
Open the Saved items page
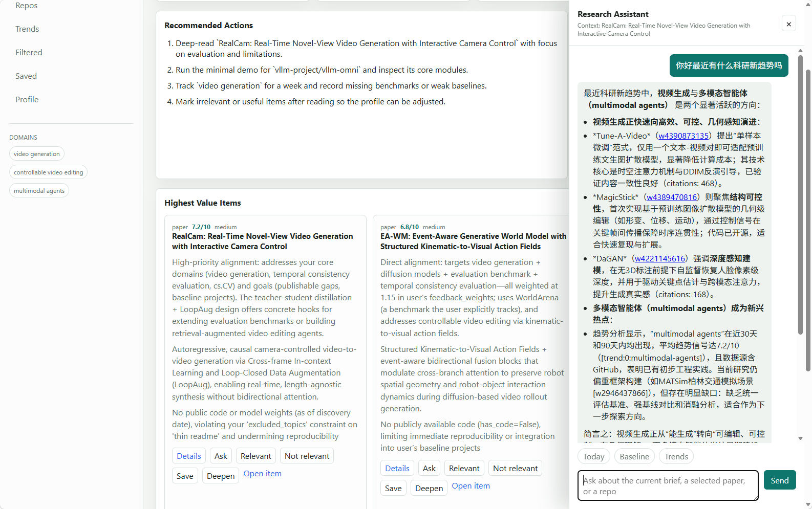click(26, 76)
